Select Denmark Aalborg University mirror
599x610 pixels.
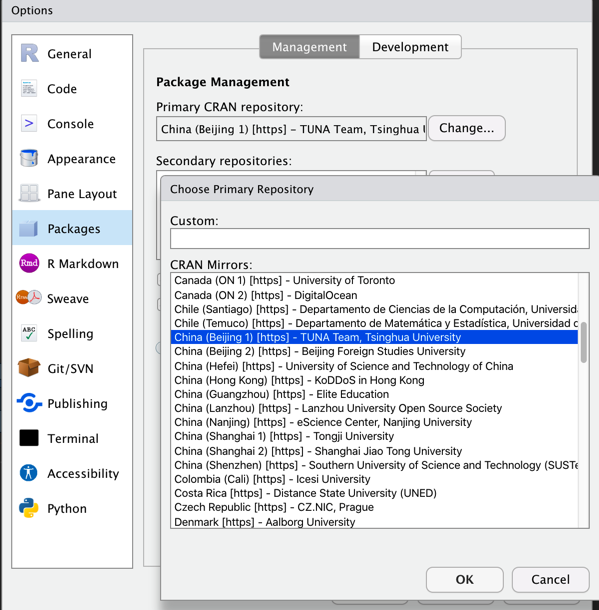point(374,521)
